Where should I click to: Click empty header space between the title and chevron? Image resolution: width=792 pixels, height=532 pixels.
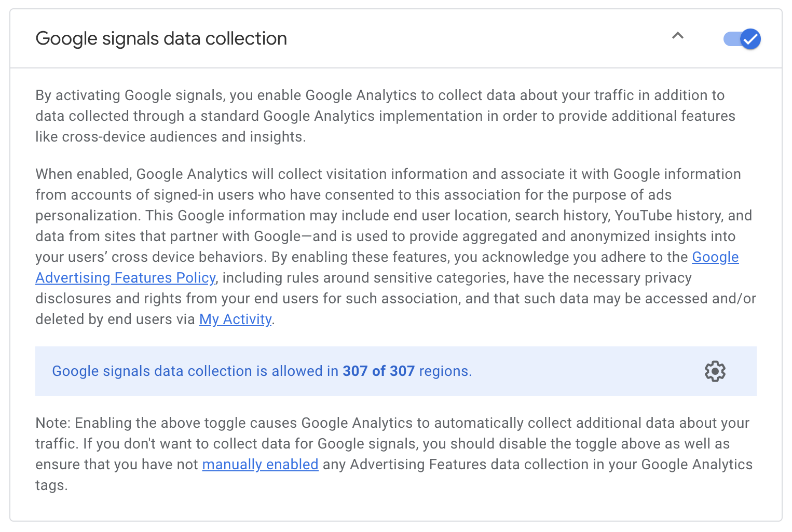click(477, 39)
